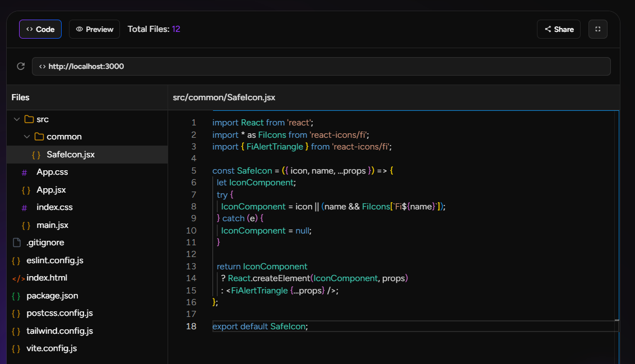This screenshot has height=364, width=635.
Task: Click line number 18 in the gutter
Action: coord(191,326)
